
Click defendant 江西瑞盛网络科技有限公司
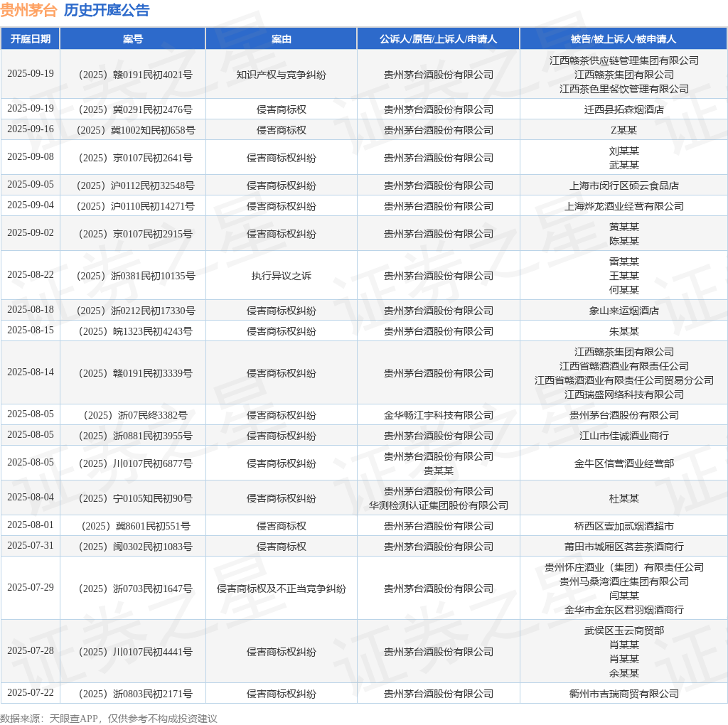pos(624,394)
